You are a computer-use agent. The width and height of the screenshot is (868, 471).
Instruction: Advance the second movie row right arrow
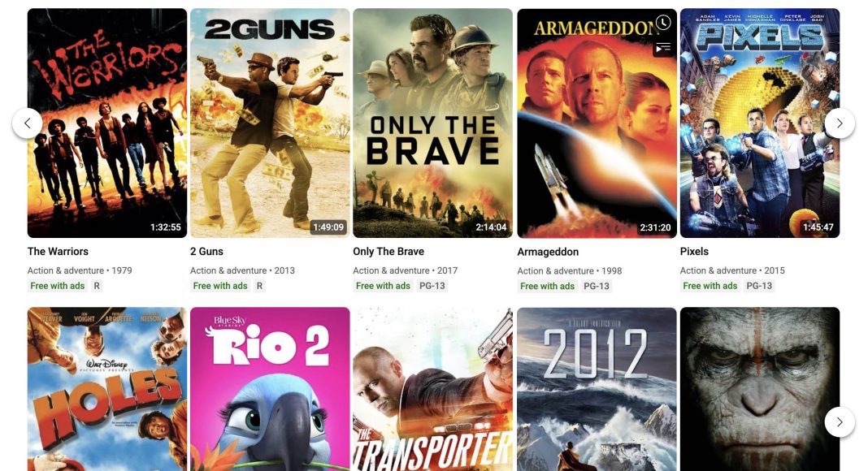(x=840, y=421)
